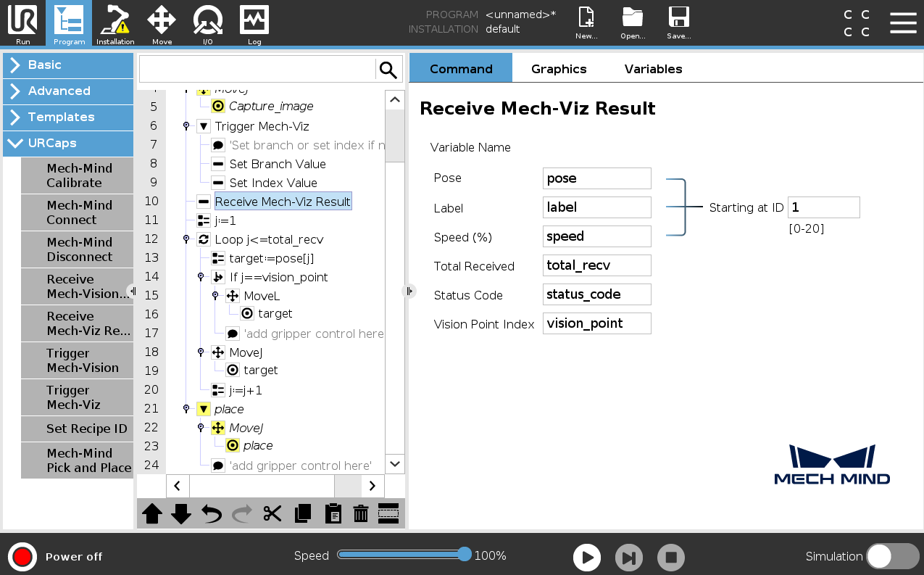Image resolution: width=924 pixels, height=575 pixels.
Task: Click the Vision Point Index field
Action: click(597, 323)
